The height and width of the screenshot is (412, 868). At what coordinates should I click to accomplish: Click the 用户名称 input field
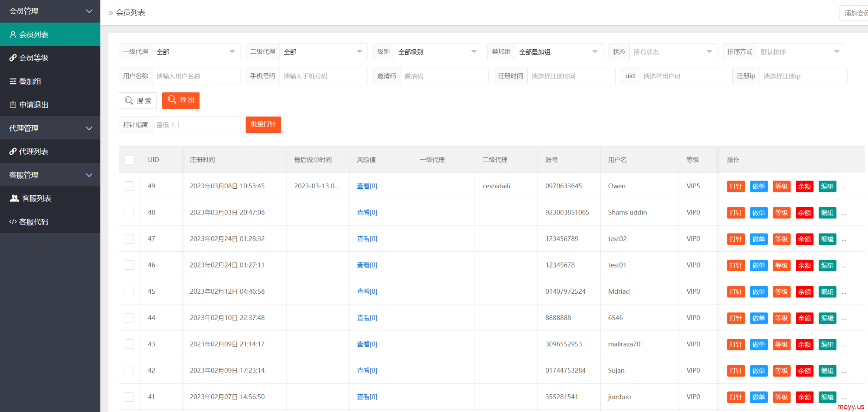pos(196,76)
